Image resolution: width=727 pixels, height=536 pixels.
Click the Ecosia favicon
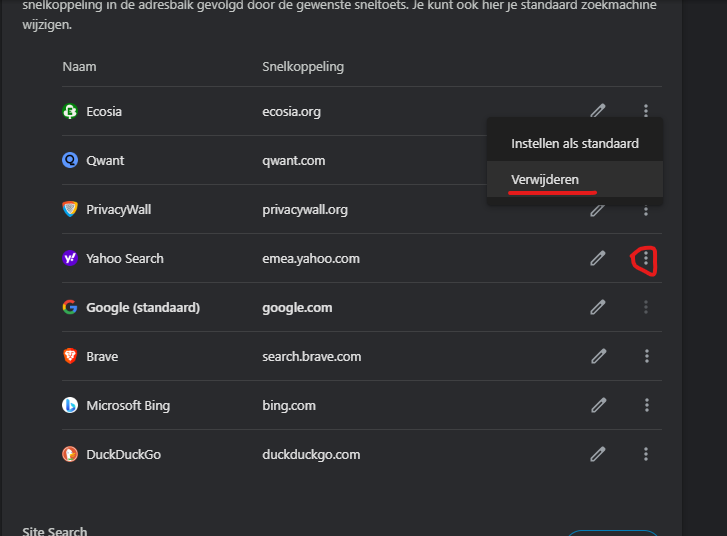70,111
